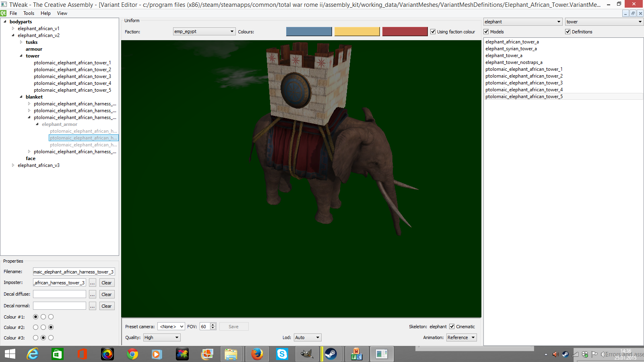Open the network status tray icon
This screenshot has width=644, height=362.
575,354
